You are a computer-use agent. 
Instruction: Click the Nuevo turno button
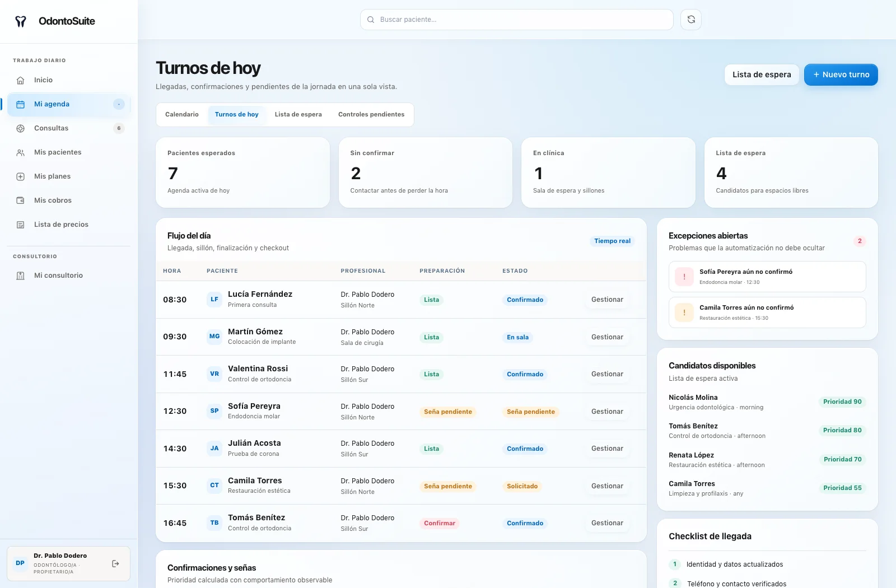[841, 74]
